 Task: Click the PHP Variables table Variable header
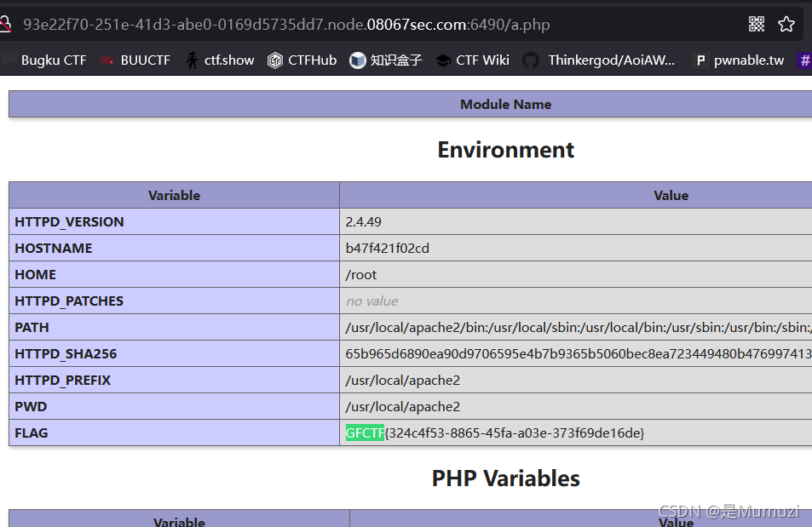[179, 519]
